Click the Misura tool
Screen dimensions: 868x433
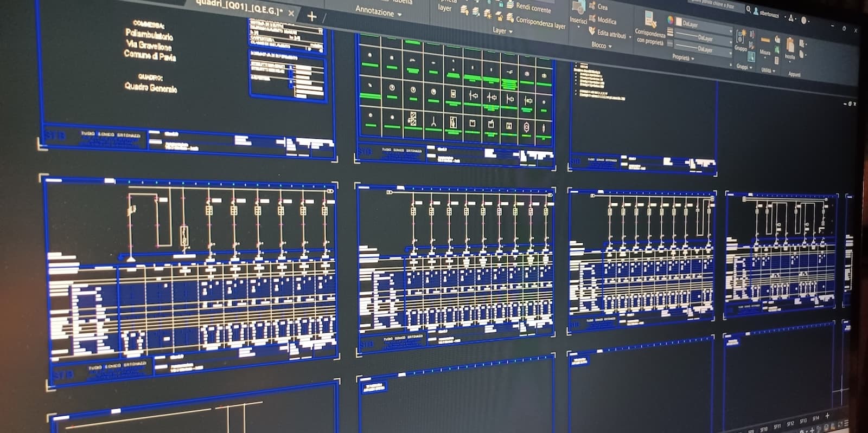(x=765, y=47)
